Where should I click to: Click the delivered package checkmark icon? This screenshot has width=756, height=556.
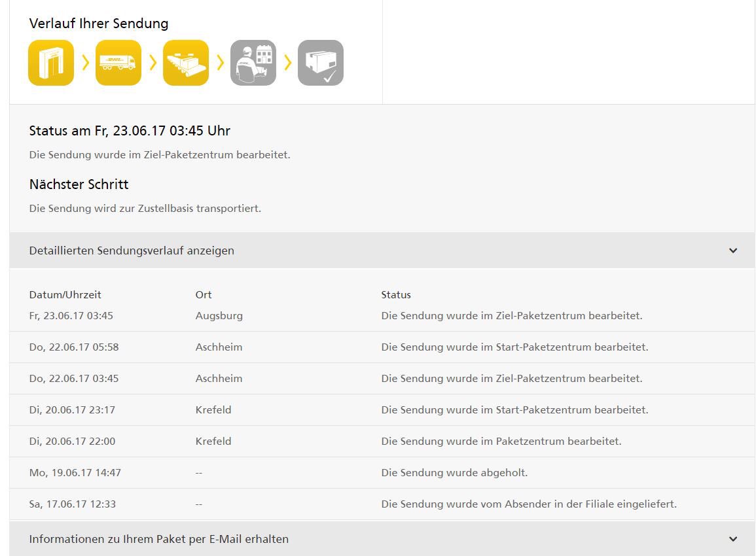point(320,62)
